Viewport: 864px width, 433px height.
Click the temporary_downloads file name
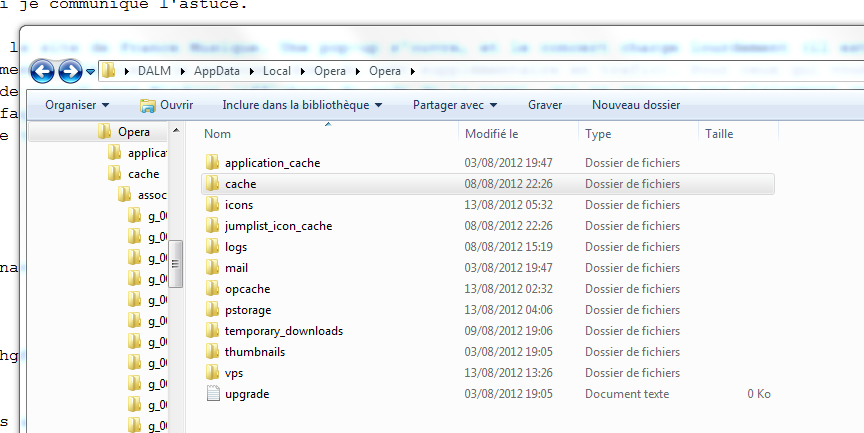(x=284, y=331)
